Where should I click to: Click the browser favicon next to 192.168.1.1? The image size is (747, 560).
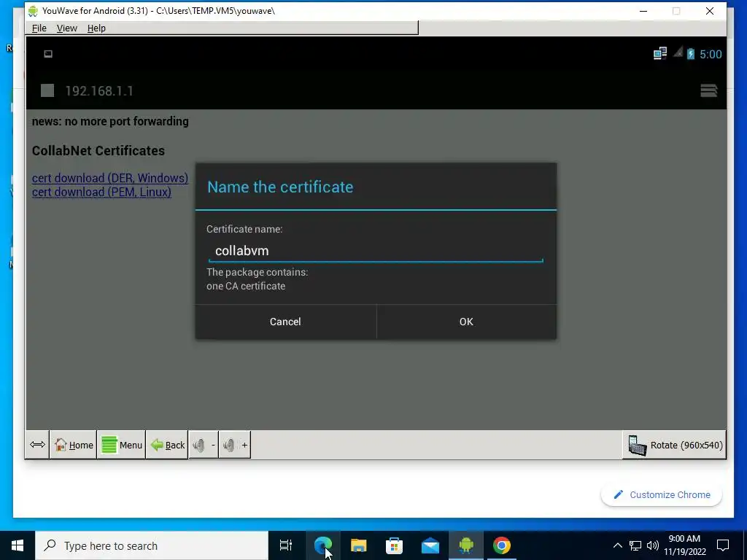(x=47, y=90)
